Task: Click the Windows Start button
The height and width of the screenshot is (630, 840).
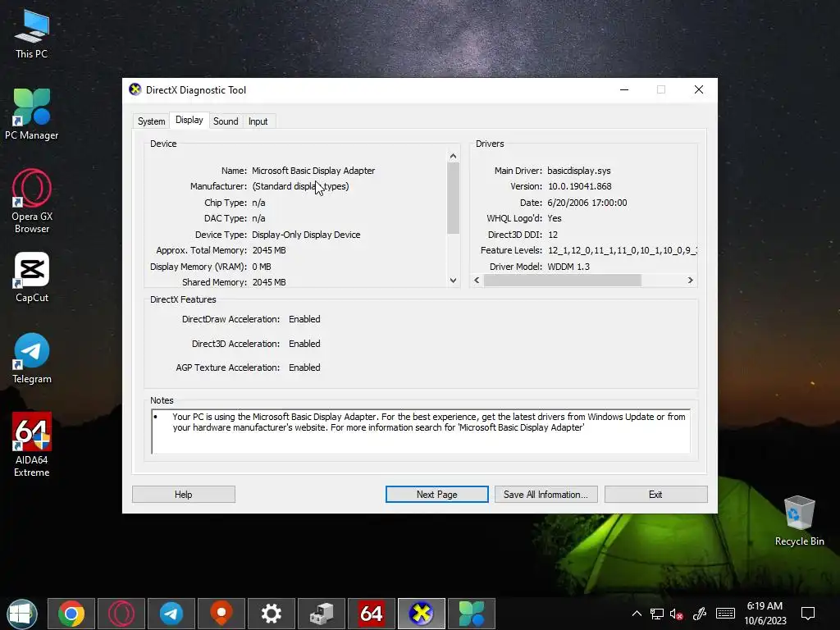Action: (22, 614)
